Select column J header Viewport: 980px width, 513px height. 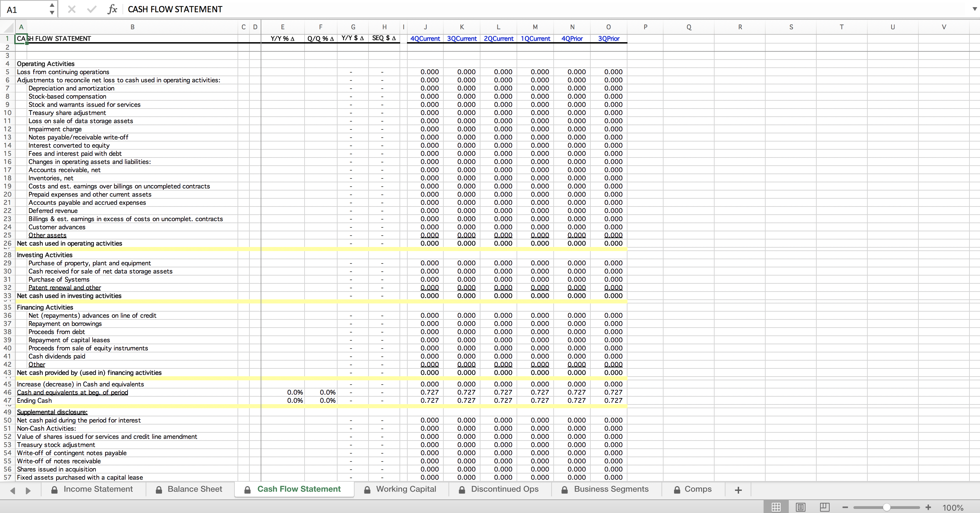pos(425,27)
